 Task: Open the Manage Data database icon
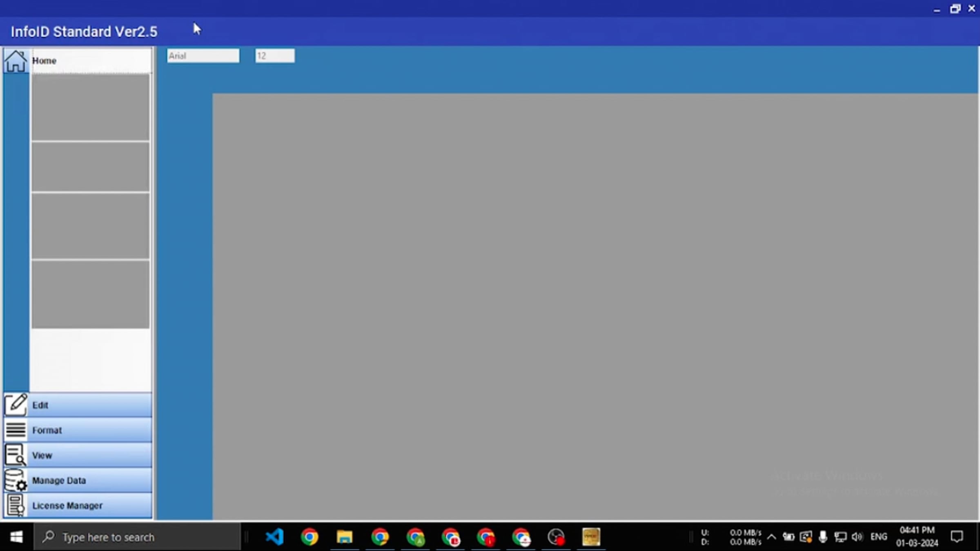[x=16, y=480]
